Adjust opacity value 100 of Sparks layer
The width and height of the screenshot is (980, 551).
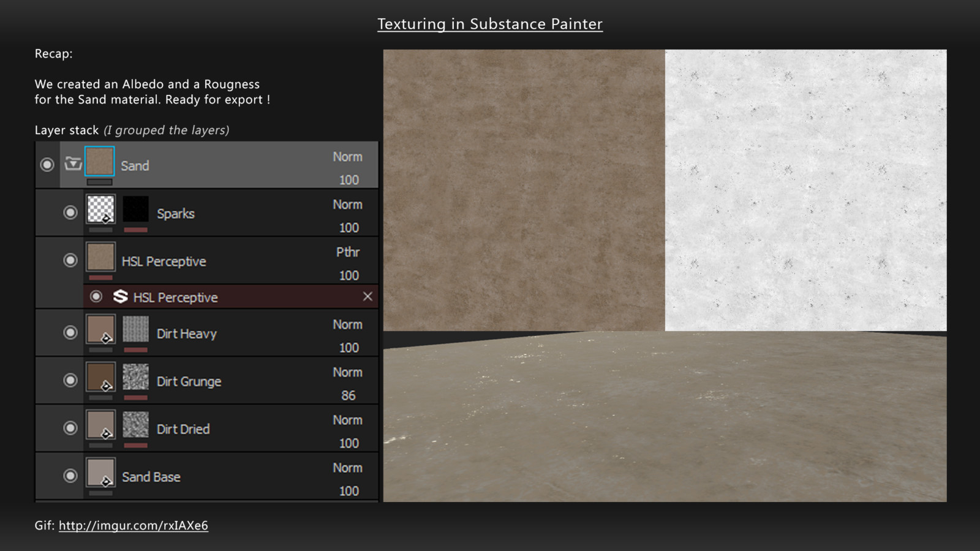(349, 228)
